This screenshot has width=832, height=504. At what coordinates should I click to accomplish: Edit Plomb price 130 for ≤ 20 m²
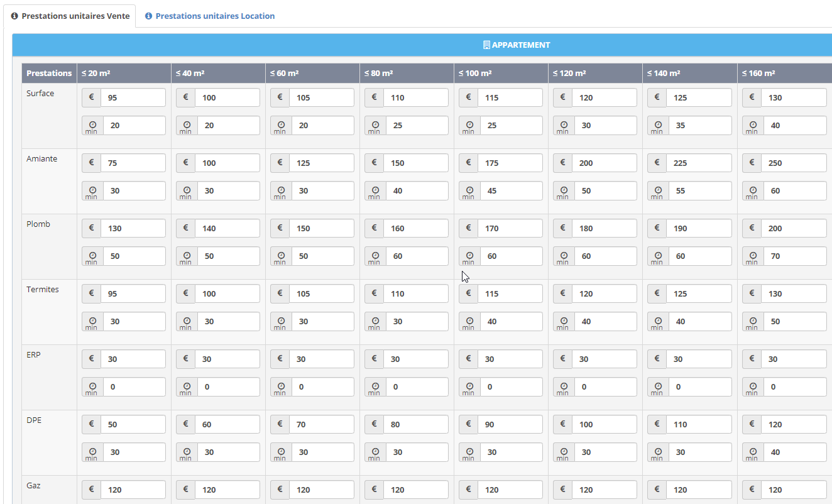pyautogui.click(x=133, y=228)
